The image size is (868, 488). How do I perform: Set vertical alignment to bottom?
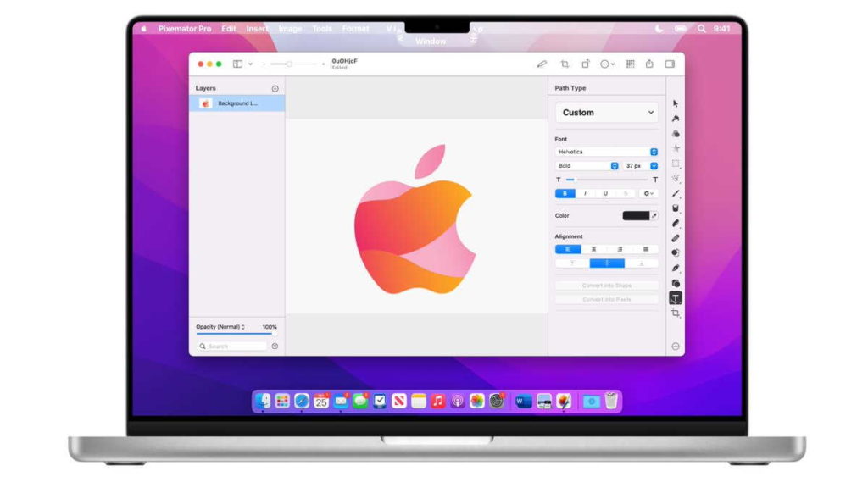[642, 263]
